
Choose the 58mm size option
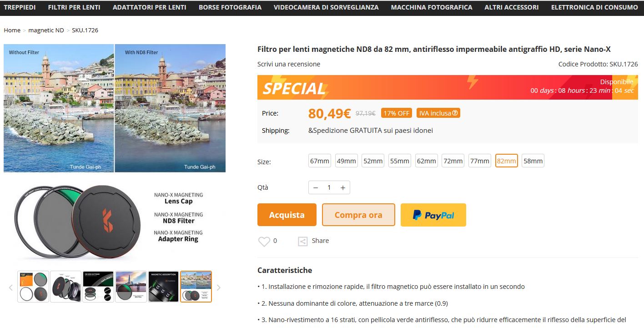tap(533, 161)
